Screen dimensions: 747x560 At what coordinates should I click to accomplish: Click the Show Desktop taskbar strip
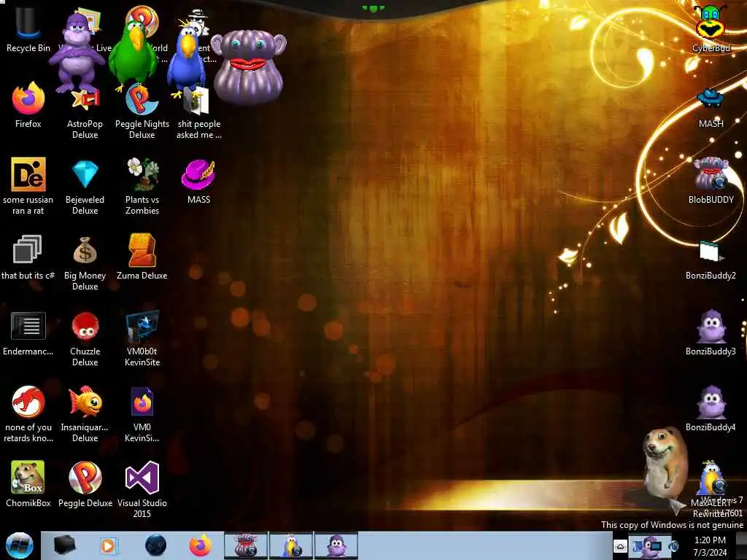point(741,545)
